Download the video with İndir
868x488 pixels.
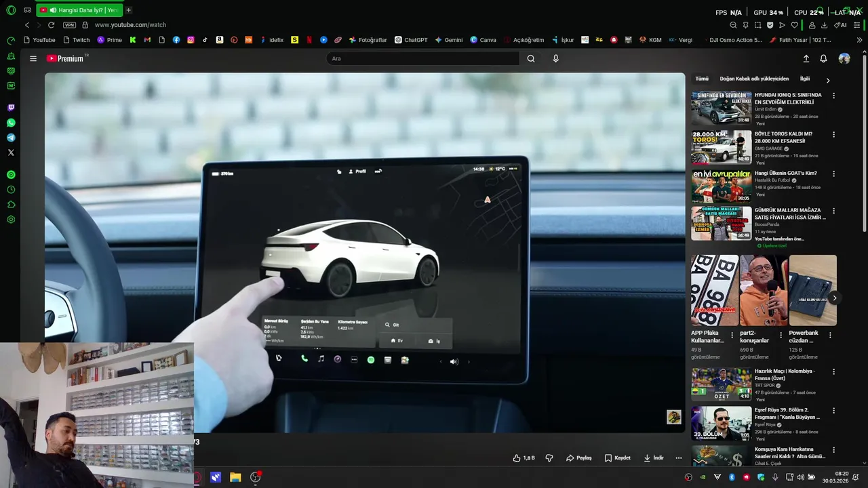(654, 458)
